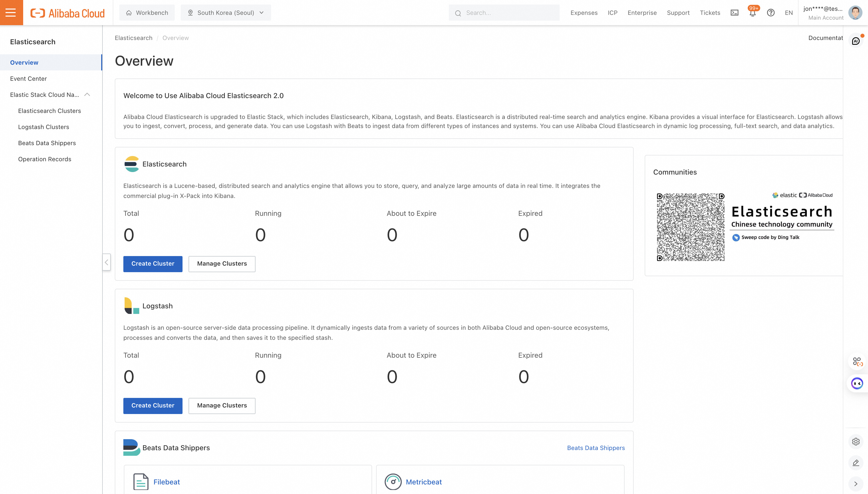Open the Metricbeat link
Image resolution: width=868 pixels, height=494 pixels.
(x=424, y=482)
